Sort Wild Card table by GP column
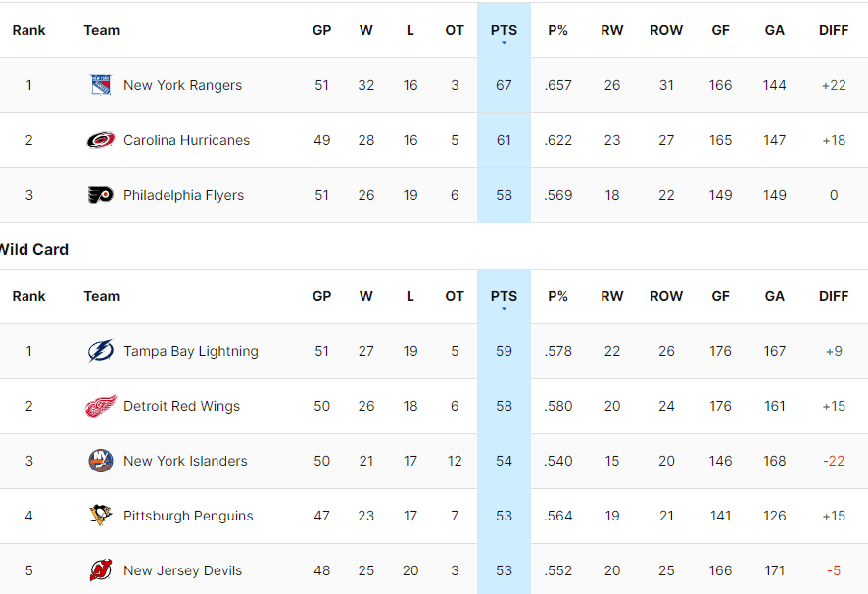Screen dimensions: 868x594 pos(321,296)
